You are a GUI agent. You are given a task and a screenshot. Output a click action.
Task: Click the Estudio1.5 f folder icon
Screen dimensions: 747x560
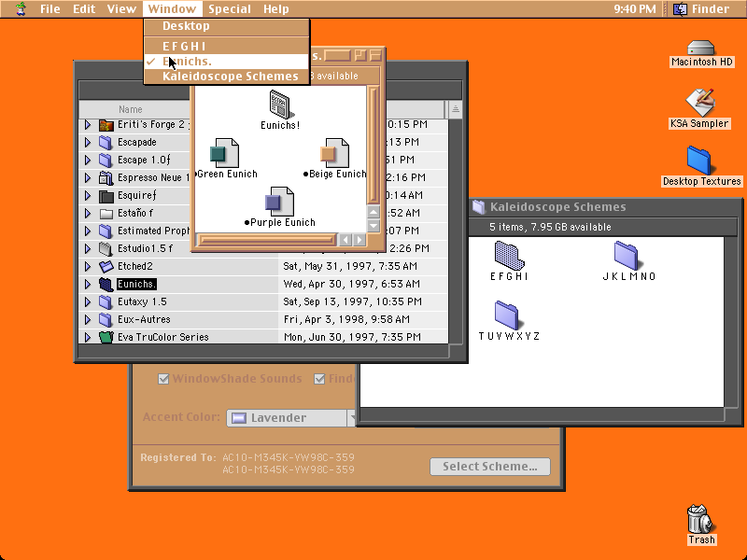[x=106, y=248]
